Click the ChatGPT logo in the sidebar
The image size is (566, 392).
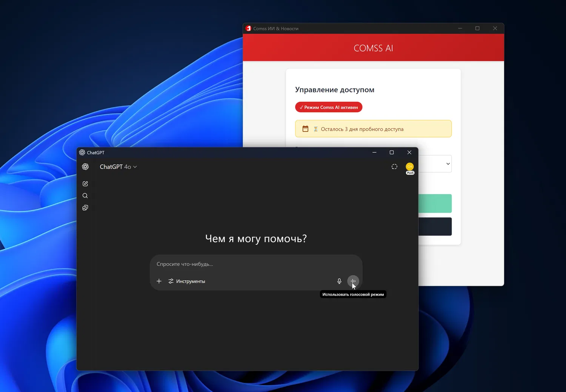[x=85, y=167]
